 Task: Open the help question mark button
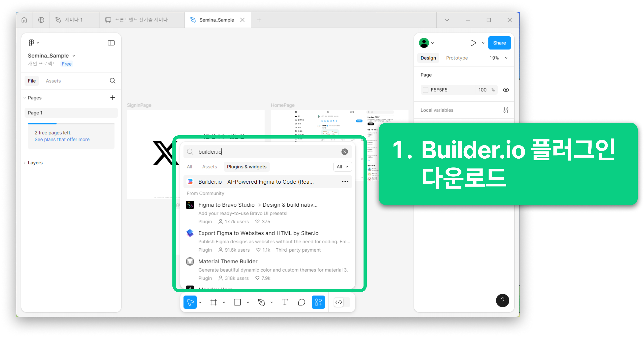503,300
